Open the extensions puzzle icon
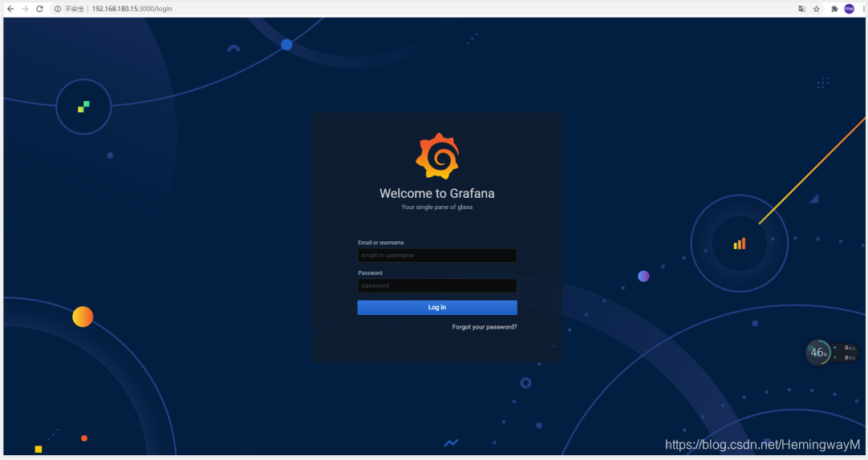 (834, 9)
